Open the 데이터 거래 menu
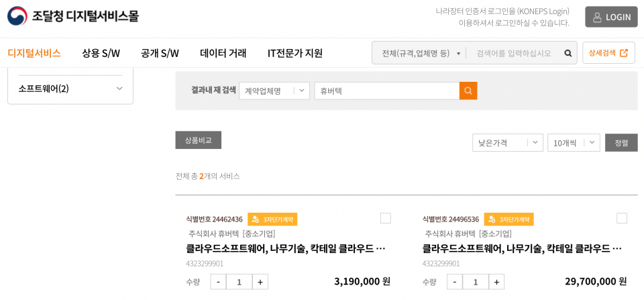Image resolution: width=644 pixels, height=300 pixels. coord(223,53)
